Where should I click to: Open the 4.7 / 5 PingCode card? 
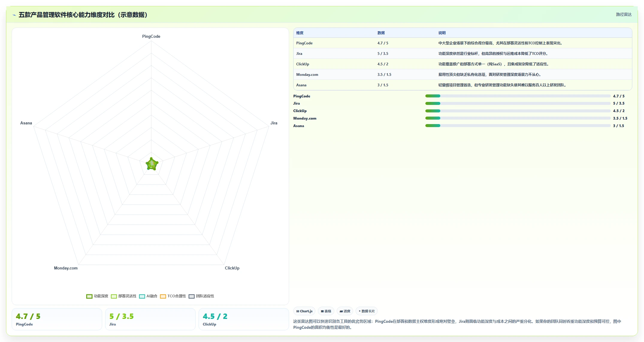57,319
